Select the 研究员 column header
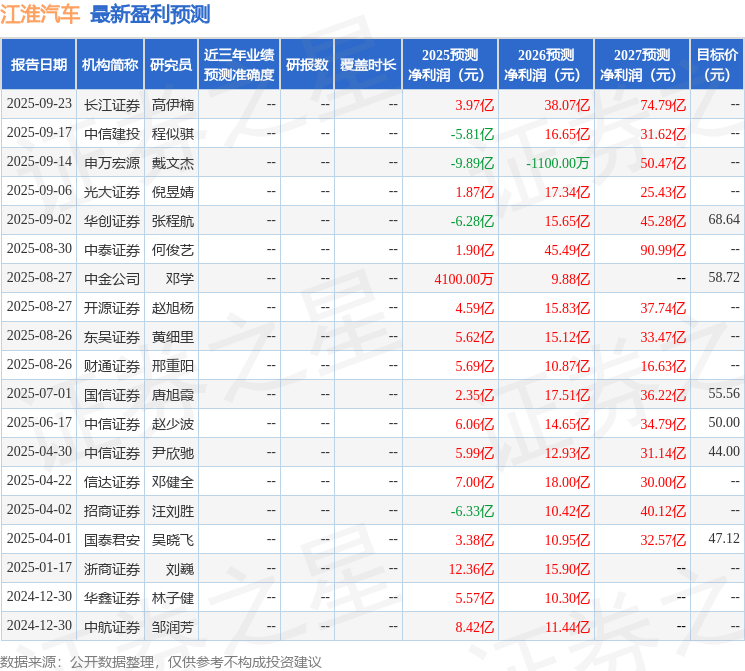 171,65
